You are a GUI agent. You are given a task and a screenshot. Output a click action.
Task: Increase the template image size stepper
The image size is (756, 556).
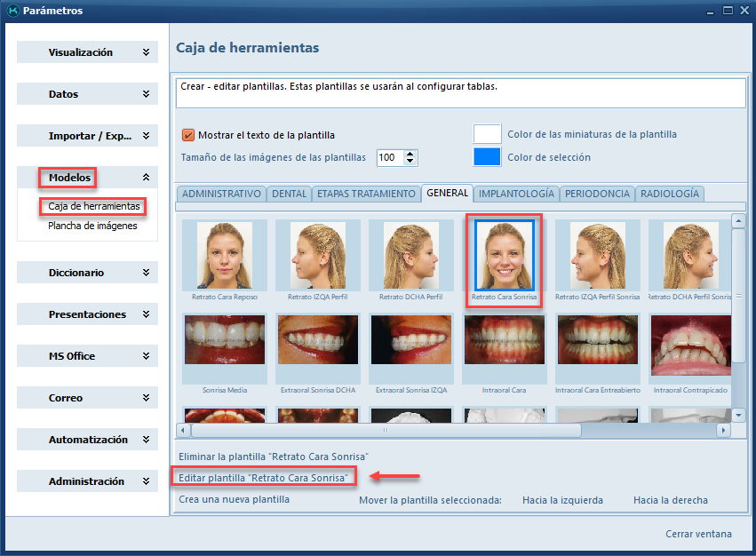(410, 154)
